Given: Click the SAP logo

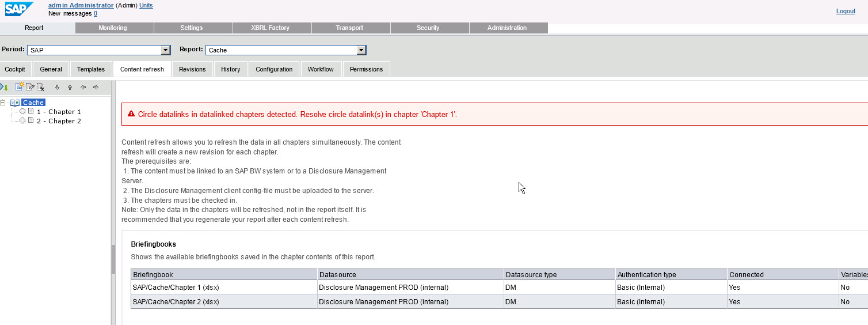Looking at the screenshot, I should [x=19, y=9].
